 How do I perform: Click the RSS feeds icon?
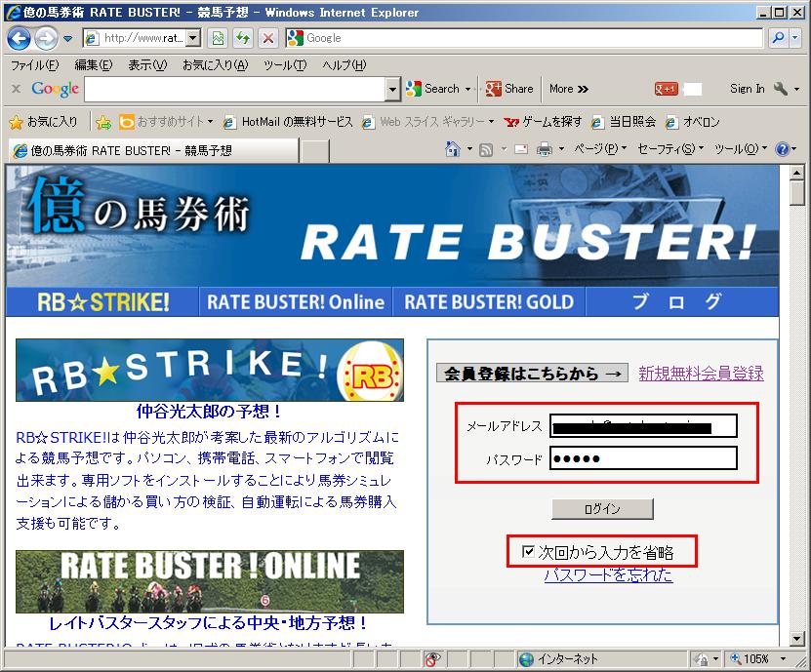click(x=486, y=150)
